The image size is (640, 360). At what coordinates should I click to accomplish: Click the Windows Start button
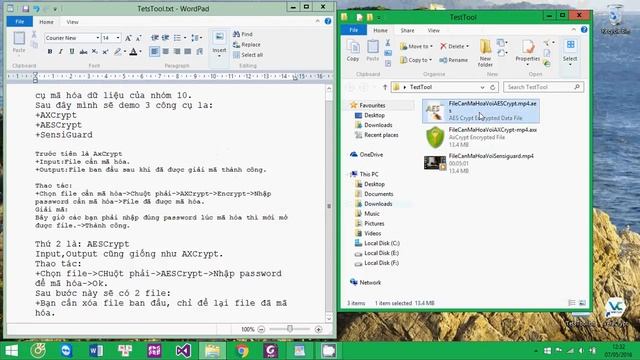(12, 351)
